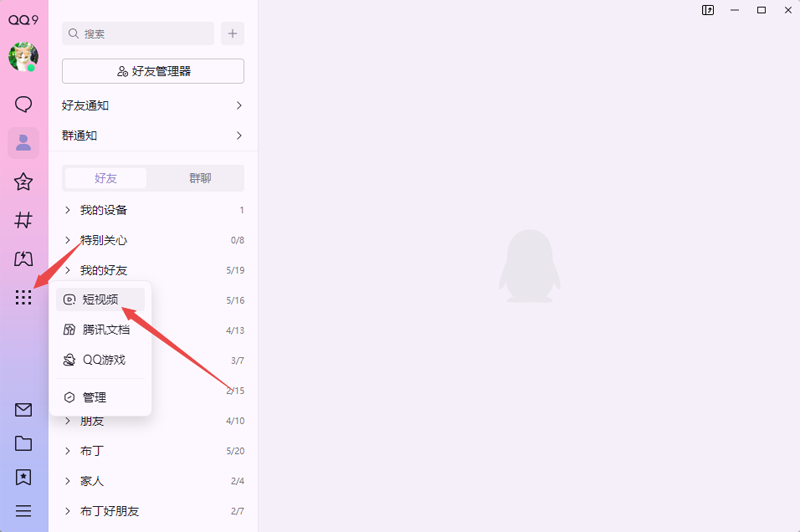Open 群通知 group notifications
Image resolution: width=800 pixels, height=532 pixels.
tap(153, 136)
